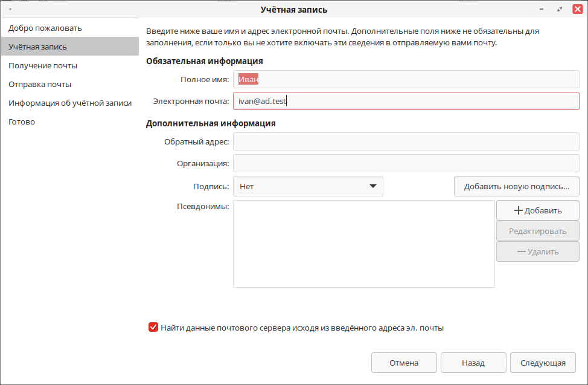Click Добавить новую подпись button
The width and height of the screenshot is (588, 385).
[516, 186]
